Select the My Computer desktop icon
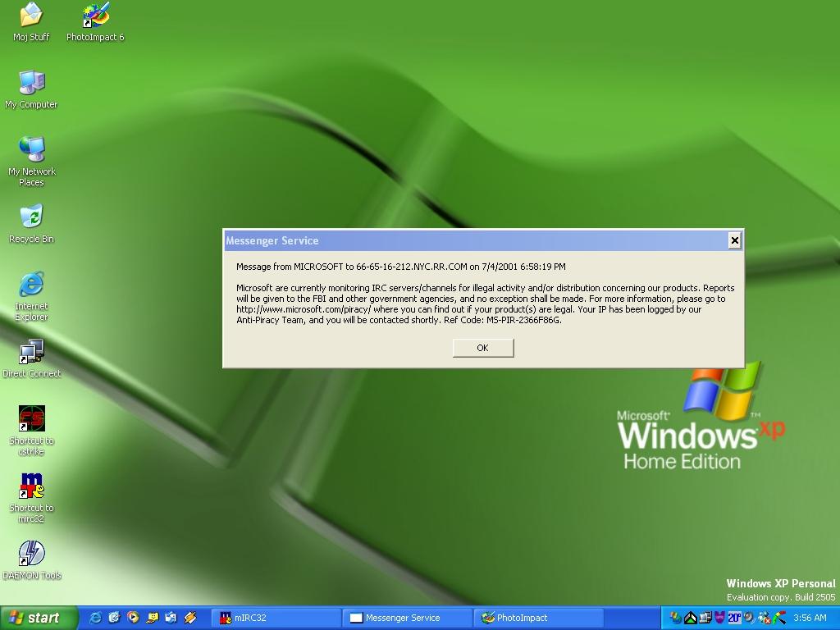 (x=31, y=83)
